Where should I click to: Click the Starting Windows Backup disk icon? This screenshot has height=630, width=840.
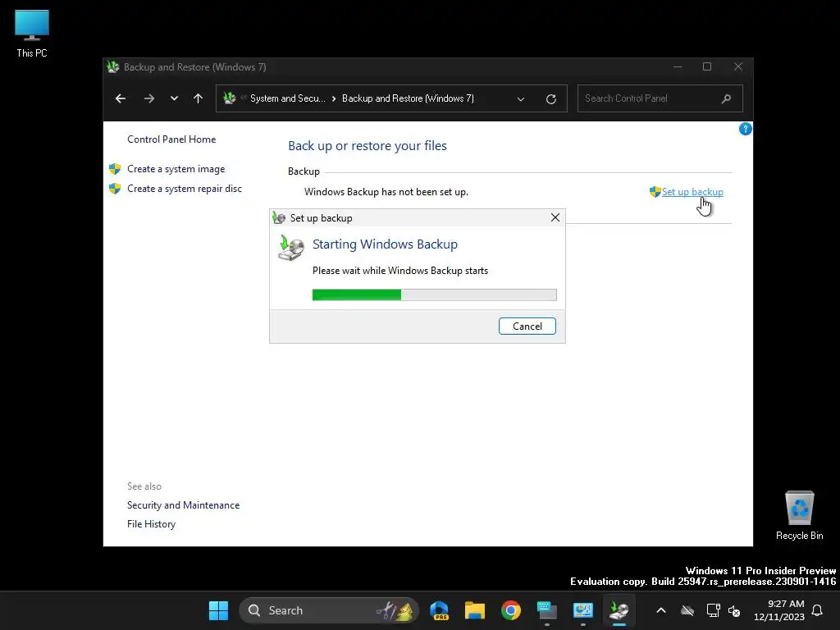pyautogui.click(x=291, y=248)
